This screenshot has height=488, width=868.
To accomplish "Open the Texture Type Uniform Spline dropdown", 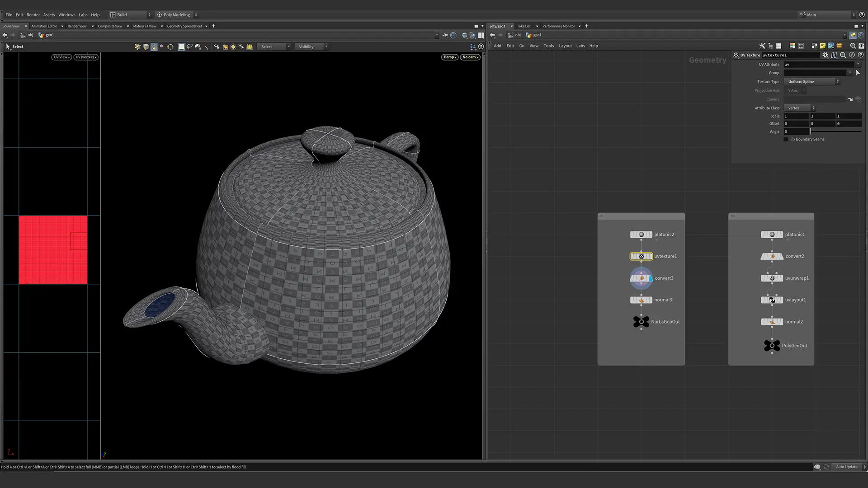I will click(812, 81).
